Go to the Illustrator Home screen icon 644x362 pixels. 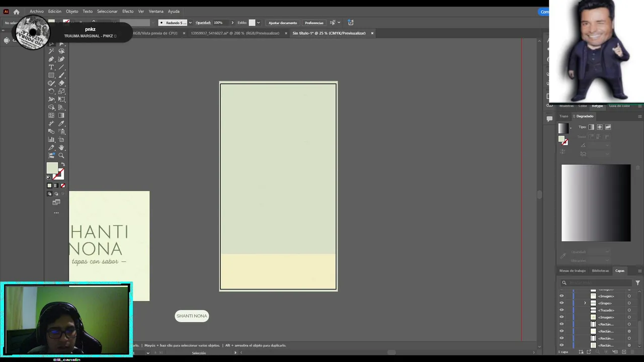click(x=16, y=12)
